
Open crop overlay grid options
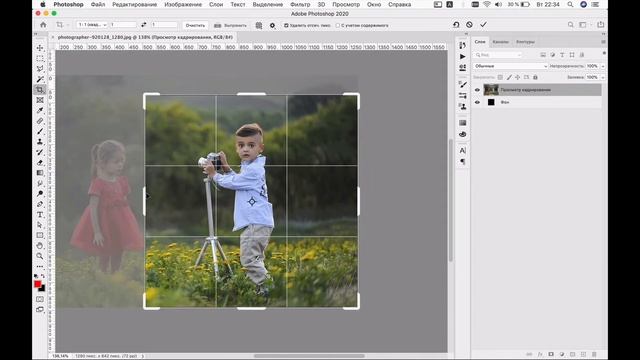[x=259, y=25]
